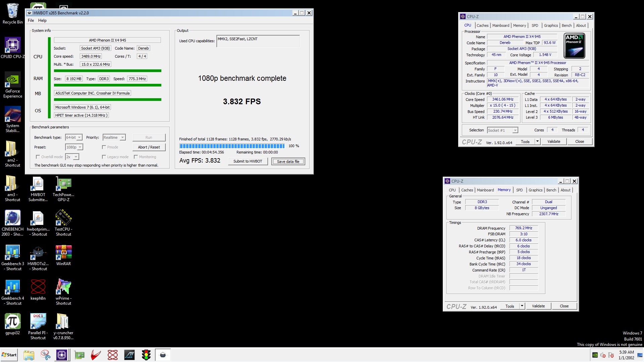Open am2 Shortcut folder icon
644x362 pixels.
point(12,154)
